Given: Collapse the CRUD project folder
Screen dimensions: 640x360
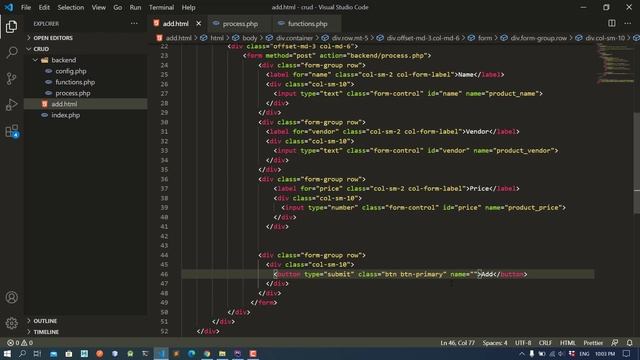Looking at the screenshot, I should point(41,49).
